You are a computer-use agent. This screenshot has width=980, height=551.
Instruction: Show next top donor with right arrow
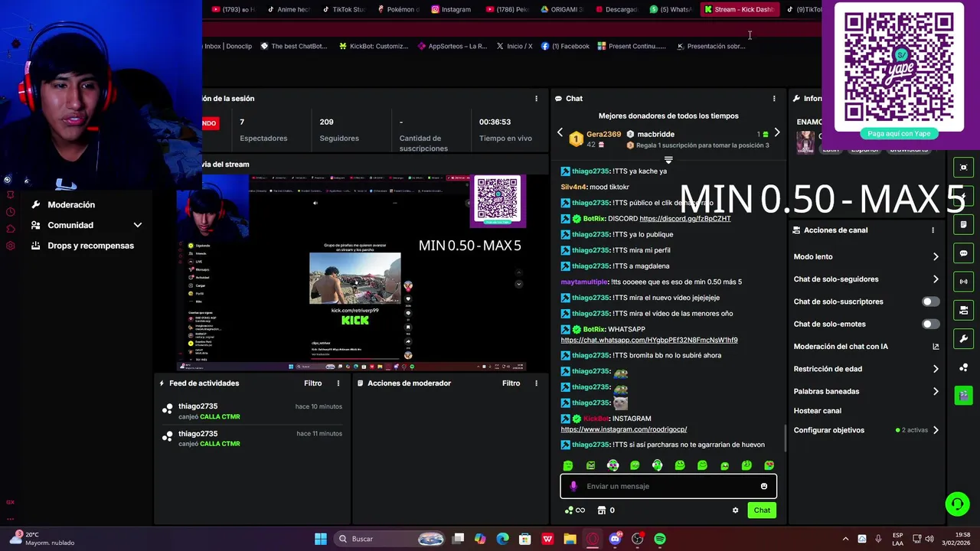(x=777, y=133)
